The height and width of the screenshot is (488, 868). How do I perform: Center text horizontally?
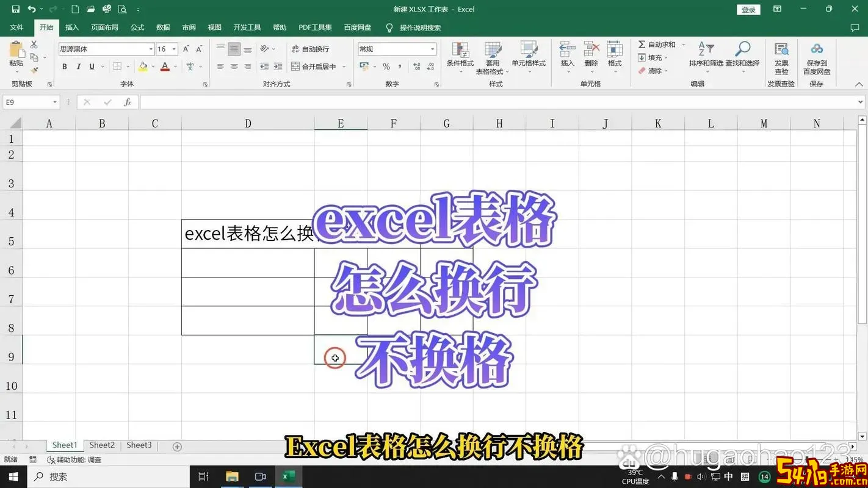click(x=234, y=66)
